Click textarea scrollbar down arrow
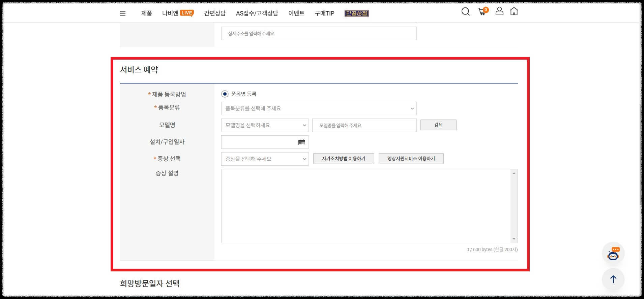644x299 pixels. 514,239
